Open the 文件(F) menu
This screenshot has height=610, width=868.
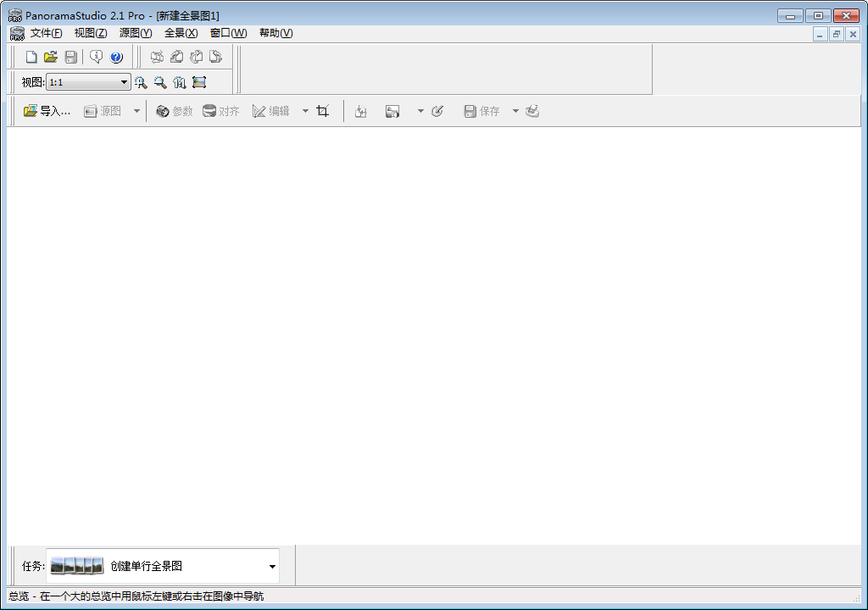tap(47, 33)
